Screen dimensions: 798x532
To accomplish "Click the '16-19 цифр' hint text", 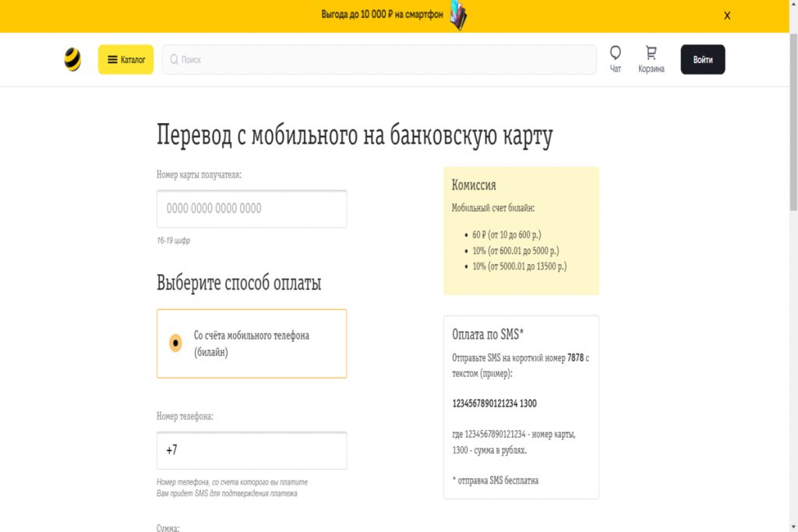I will coord(173,240).
